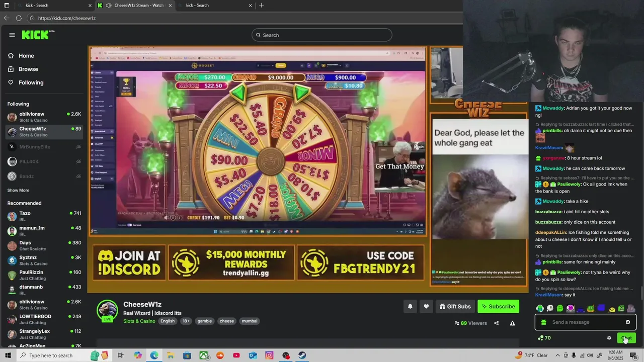Reload the browser page
This screenshot has width=644, height=362.
point(19,18)
